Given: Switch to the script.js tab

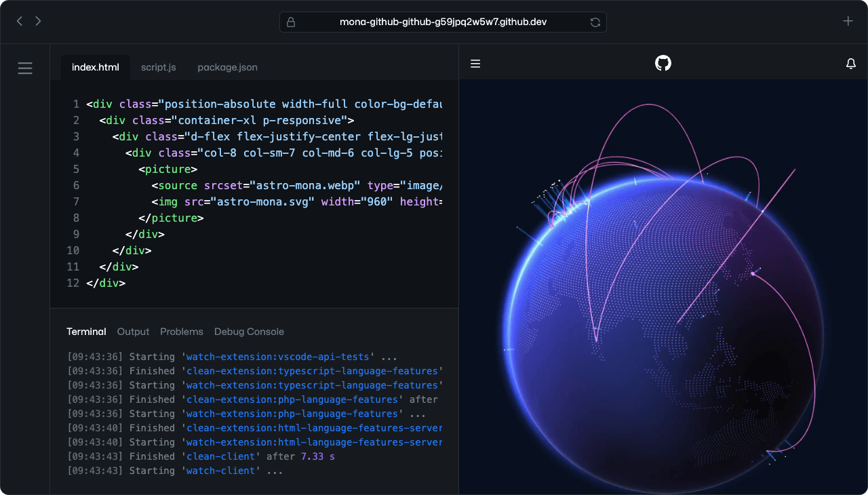Looking at the screenshot, I should [x=159, y=67].
